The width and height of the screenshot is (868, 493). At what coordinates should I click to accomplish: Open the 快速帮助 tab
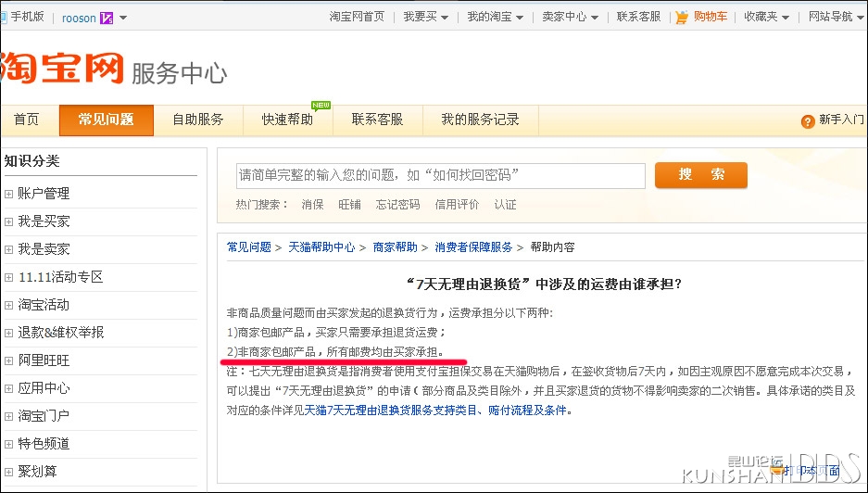pos(288,120)
